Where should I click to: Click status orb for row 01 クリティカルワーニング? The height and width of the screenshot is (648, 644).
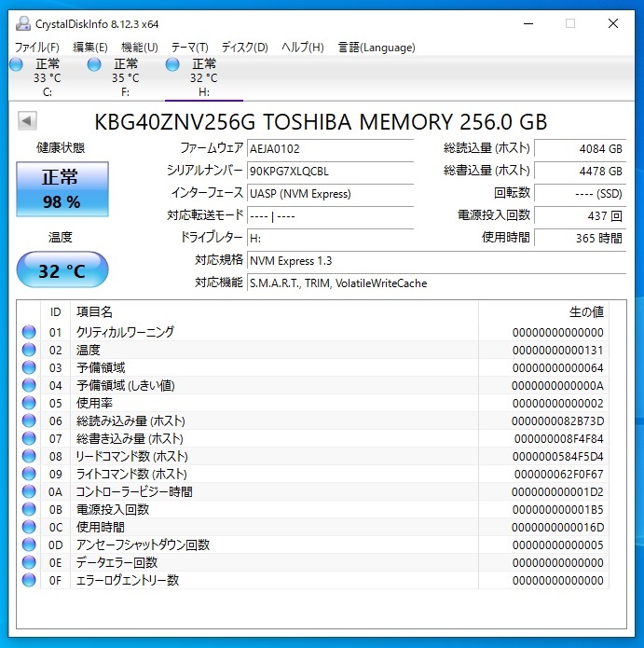coord(29,332)
